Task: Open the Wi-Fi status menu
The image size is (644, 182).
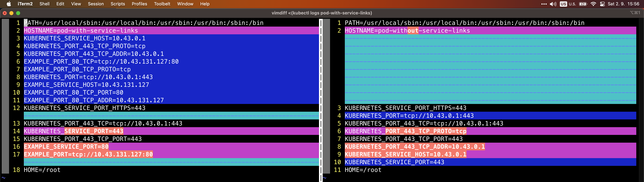Action: [593, 4]
